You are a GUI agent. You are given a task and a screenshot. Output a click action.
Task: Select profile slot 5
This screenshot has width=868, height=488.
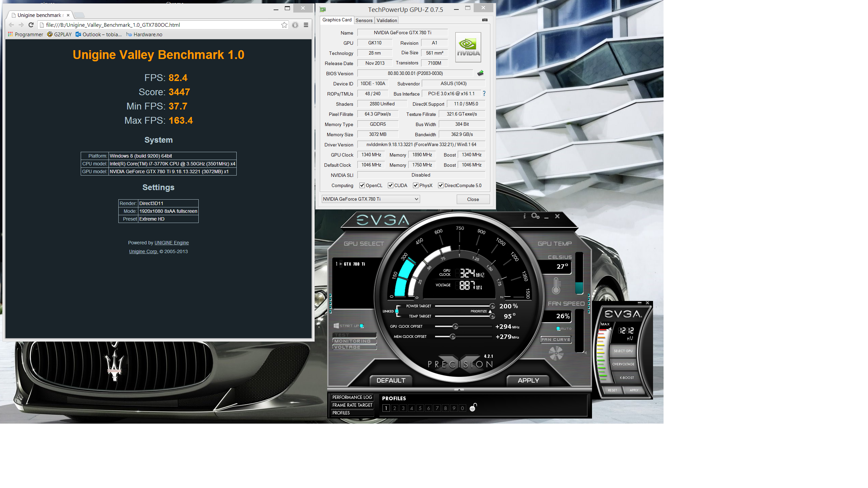[x=420, y=408]
